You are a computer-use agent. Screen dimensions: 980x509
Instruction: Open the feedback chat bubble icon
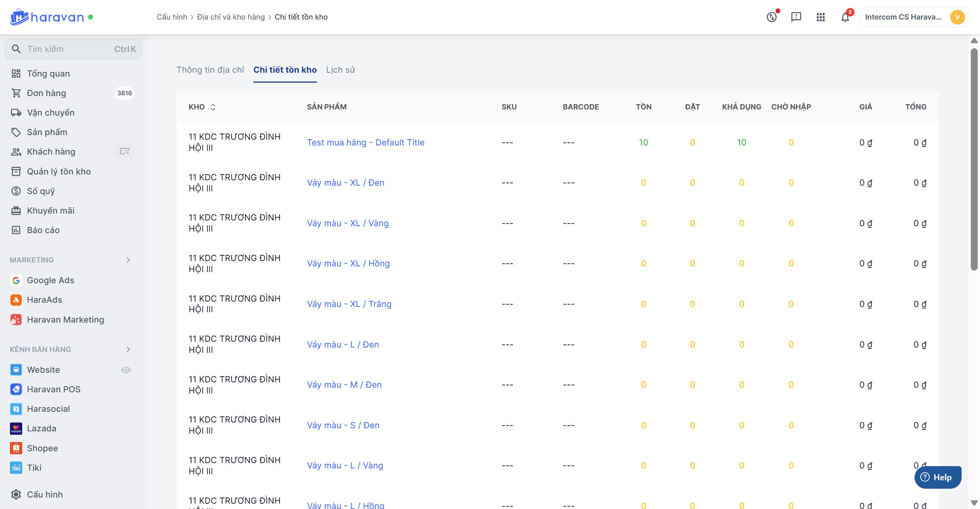(x=796, y=17)
